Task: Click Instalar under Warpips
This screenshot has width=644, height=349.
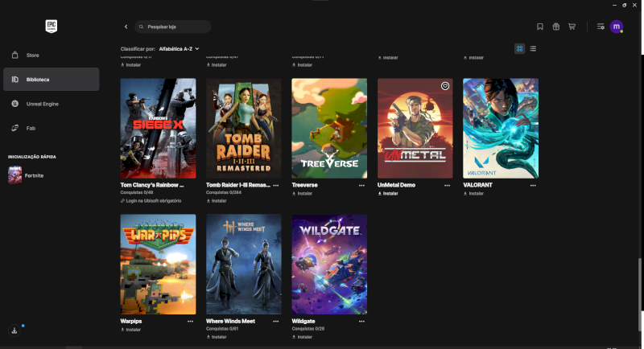Action: [x=131, y=330]
